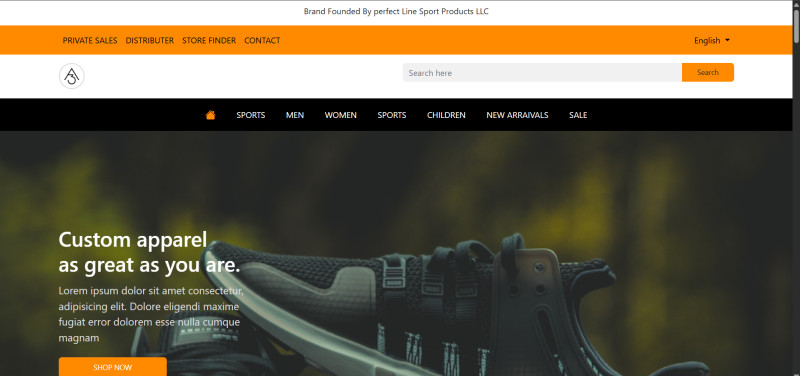This screenshot has height=376, width=800.
Task: Open STORE FINDER link
Action: (x=209, y=40)
